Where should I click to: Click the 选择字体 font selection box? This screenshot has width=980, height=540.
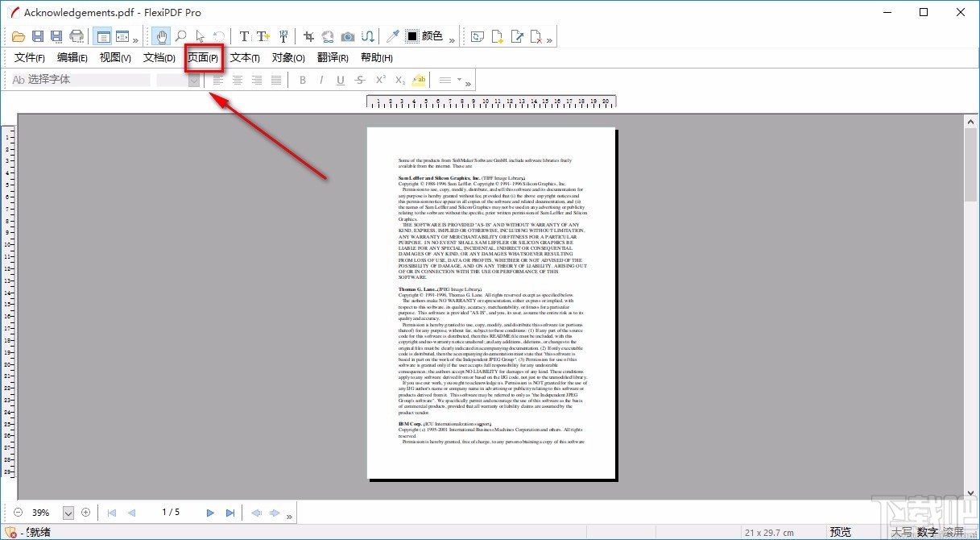(81, 80)
